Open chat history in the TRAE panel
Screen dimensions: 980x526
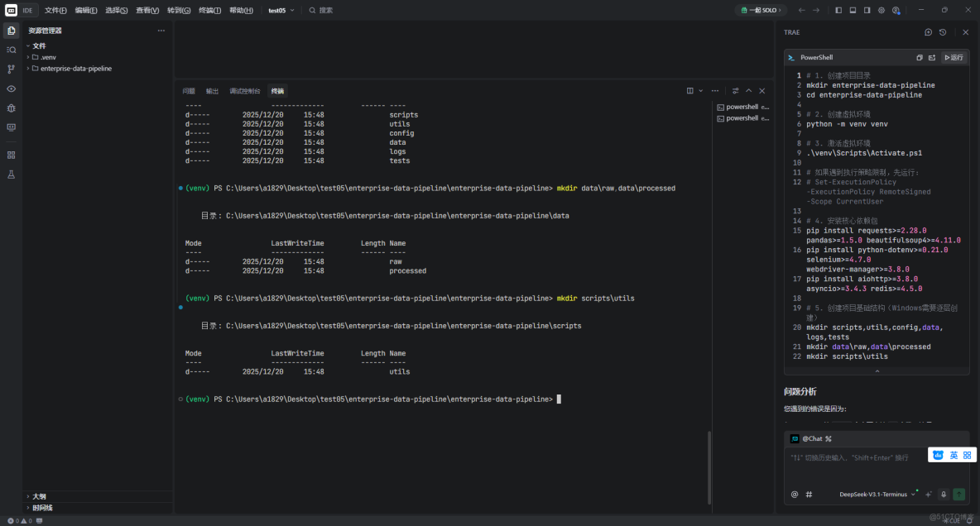click(942, 32)
